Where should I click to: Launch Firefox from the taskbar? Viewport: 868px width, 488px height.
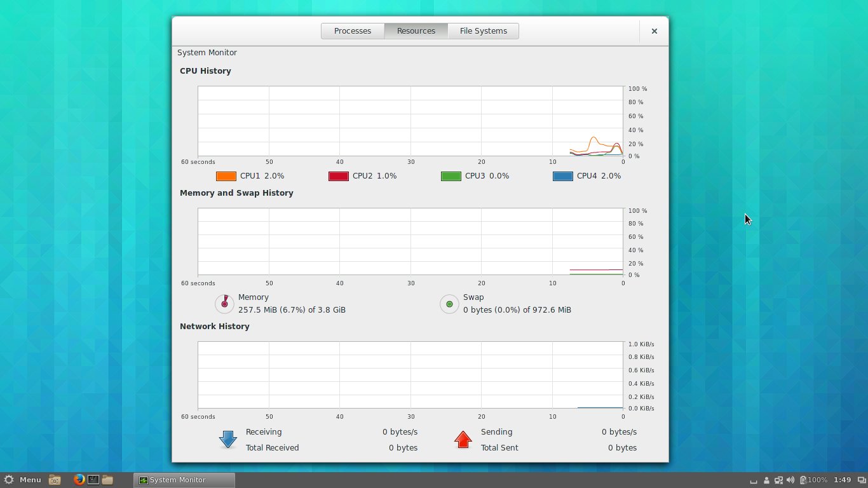[x=79, y=480]
